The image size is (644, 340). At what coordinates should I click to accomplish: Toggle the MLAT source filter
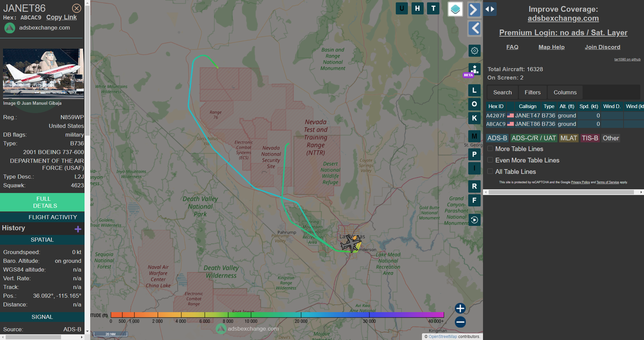tap(569, 138)
